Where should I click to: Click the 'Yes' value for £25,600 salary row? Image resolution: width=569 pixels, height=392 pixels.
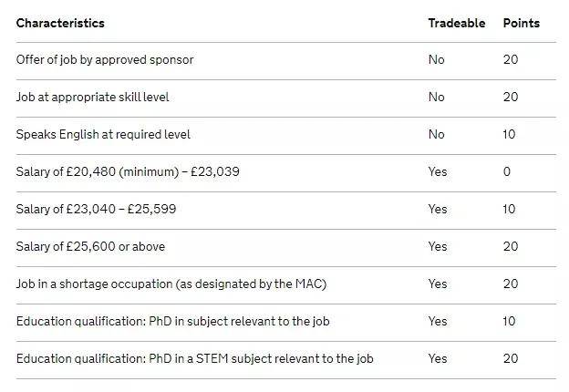(x=438, y=246)
